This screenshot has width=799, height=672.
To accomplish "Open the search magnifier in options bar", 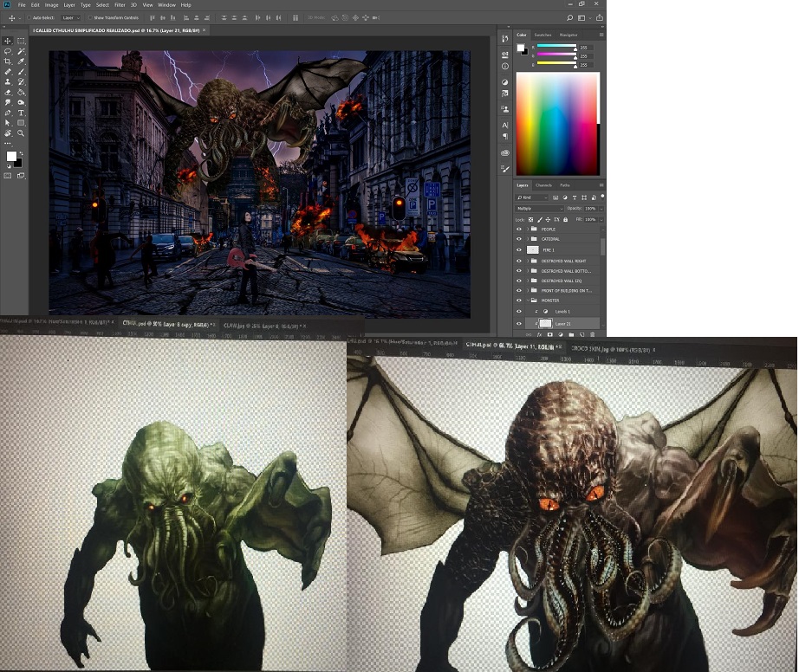I will pyautogui.click(x=569, y=18).
